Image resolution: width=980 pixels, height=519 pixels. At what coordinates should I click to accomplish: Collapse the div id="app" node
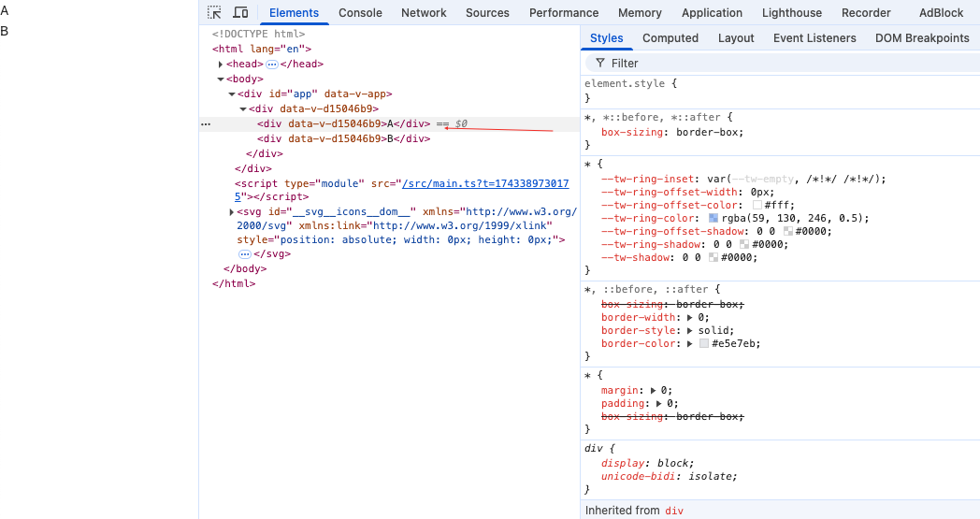tap(232, 94)
